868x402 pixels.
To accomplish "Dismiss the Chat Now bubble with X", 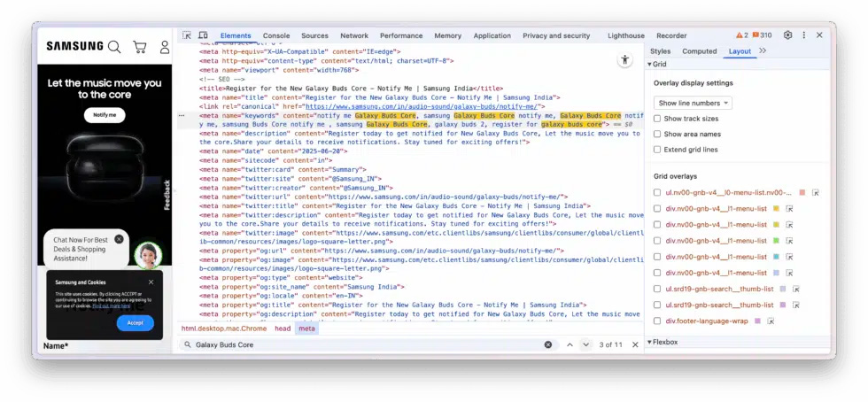I will point(119,239).
